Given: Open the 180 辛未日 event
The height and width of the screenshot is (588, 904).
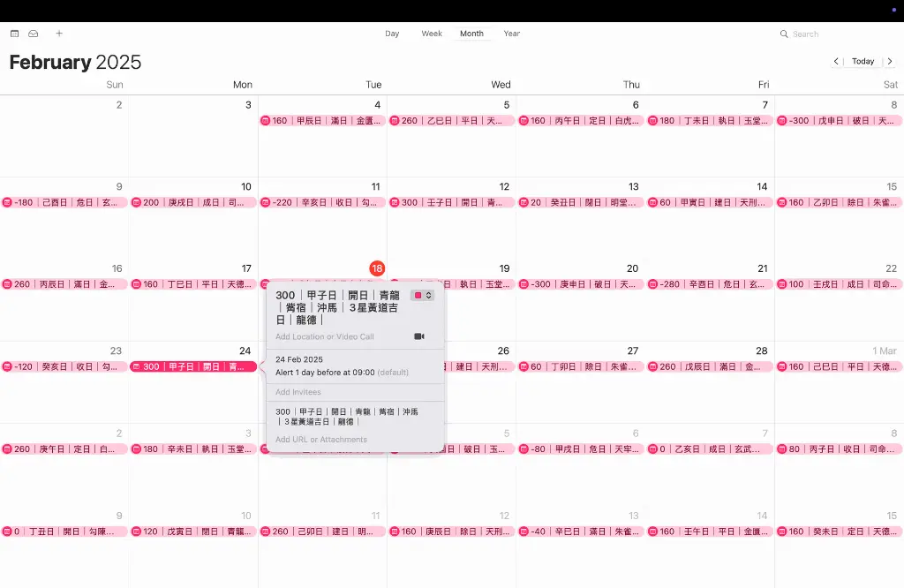Looking at the screenshot, I should tap(193, 449).
